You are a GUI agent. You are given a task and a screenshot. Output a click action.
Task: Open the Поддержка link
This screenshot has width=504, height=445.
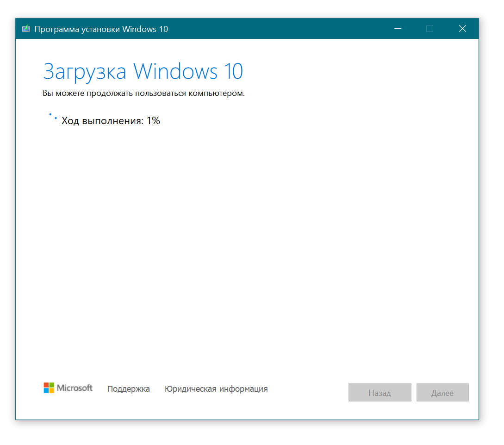point(129,389)
